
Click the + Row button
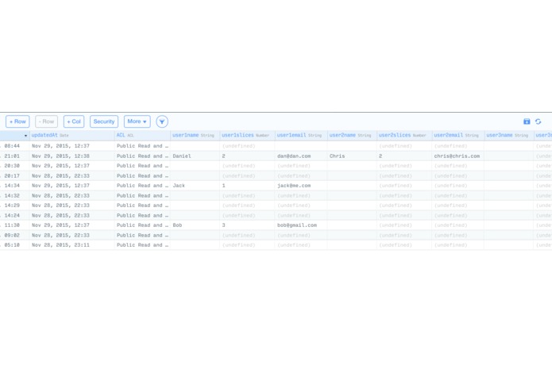17,121
